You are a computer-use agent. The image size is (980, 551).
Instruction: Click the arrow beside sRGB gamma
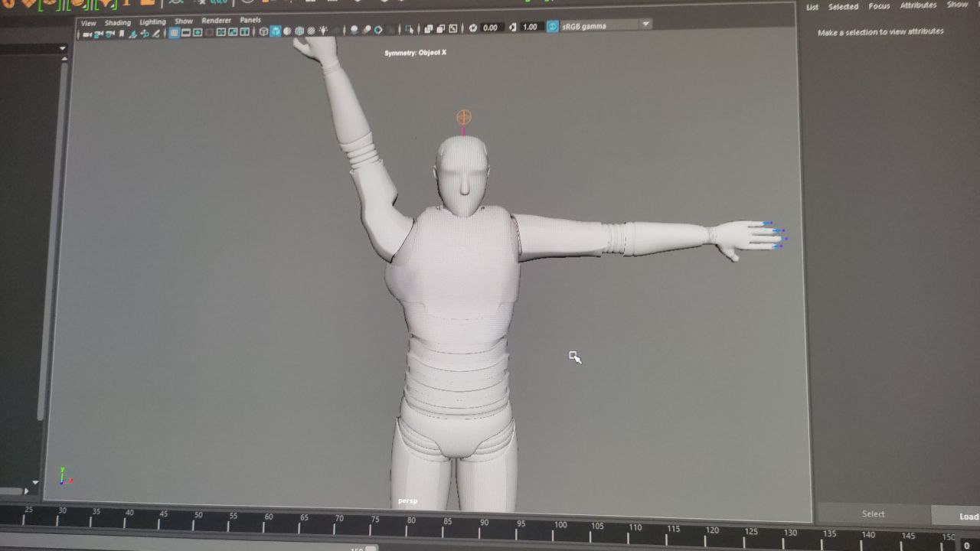click(x=645, y=24)
